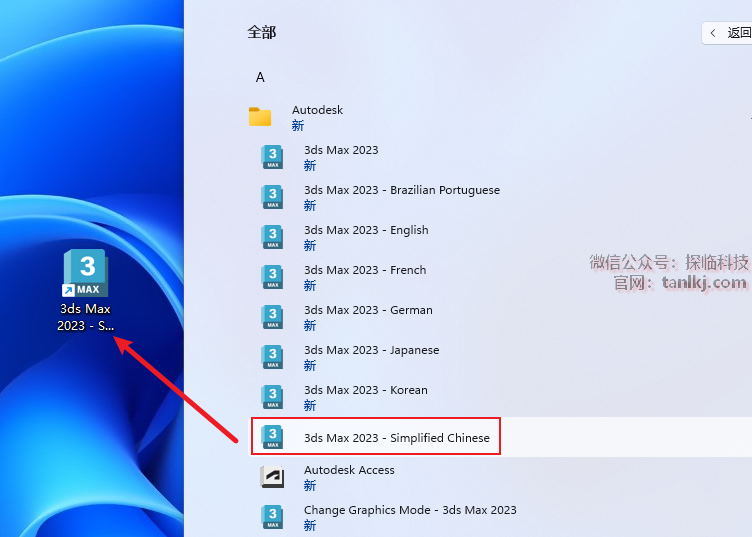Open 3ds Max 2023 - German
Screen dimensions: 752x537
coord(368,310)
